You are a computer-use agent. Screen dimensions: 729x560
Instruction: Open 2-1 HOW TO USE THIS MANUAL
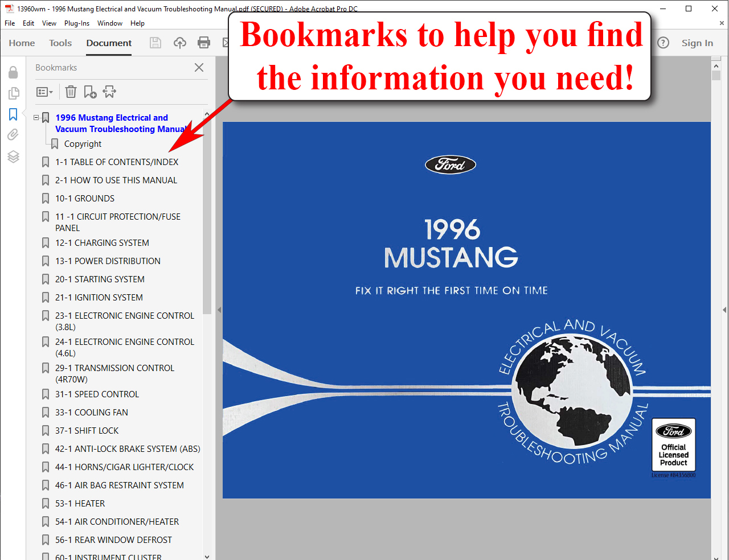[x=116, y=180]
